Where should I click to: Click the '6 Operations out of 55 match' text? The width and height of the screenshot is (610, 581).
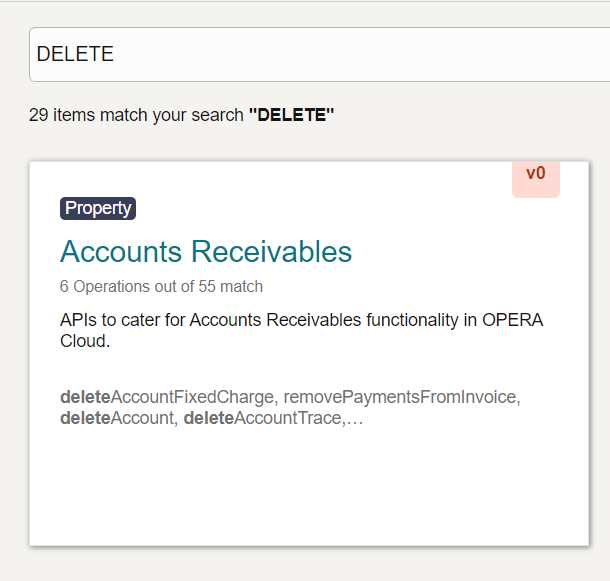click(x=161, y=287)
